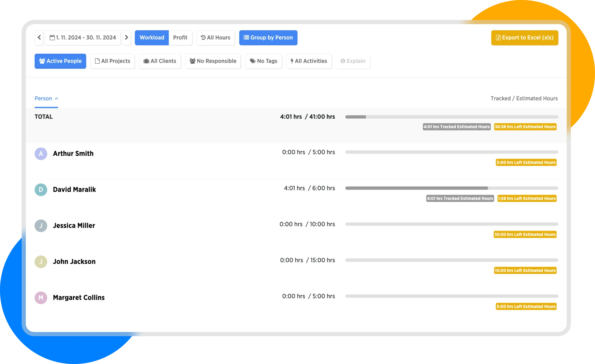This screenshot has width=595, height=364.
Task: Export report to Excel (xls)
Action: [524, 37]
